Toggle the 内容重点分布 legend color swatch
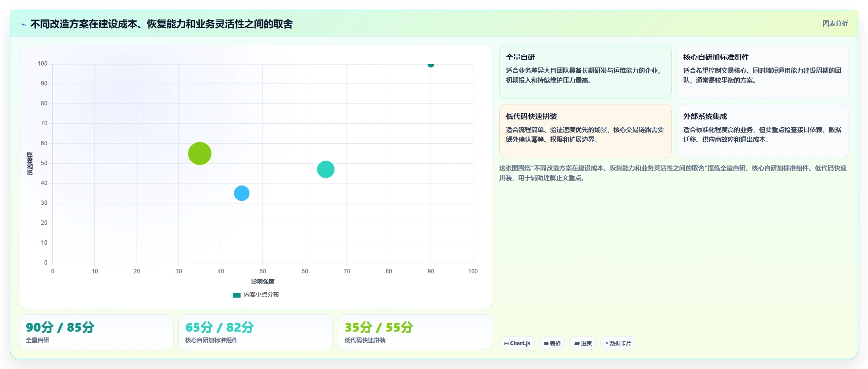 pyautogui.click(x=237, y=295)
